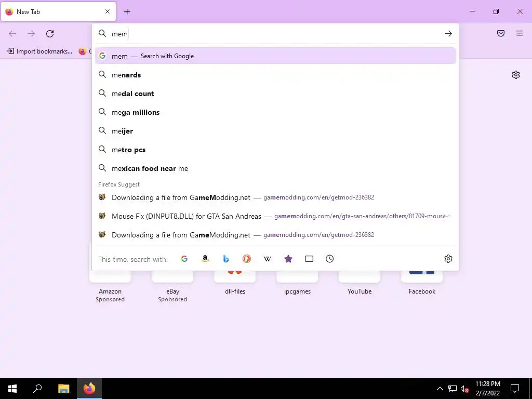Open the Save to Pocket button
The height and width of the screenshot is (399, 532).
click(x=501, y=33)
